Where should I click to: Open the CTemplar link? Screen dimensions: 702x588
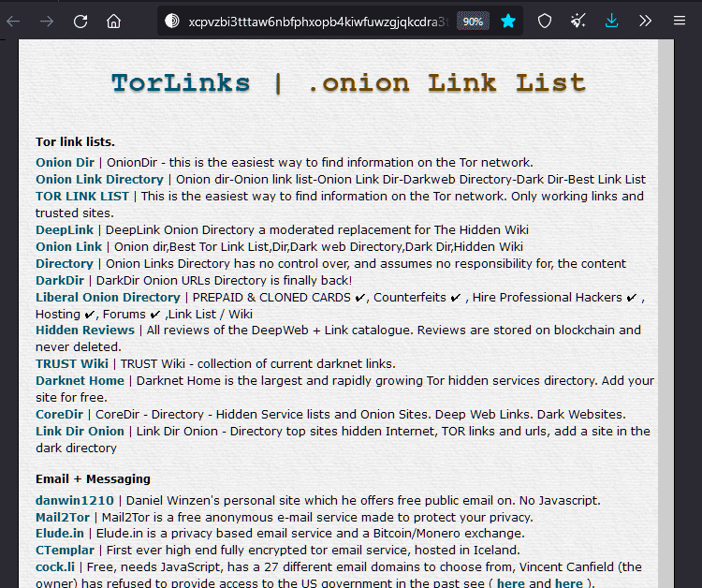pyautogui.click(x=65, y=550)
